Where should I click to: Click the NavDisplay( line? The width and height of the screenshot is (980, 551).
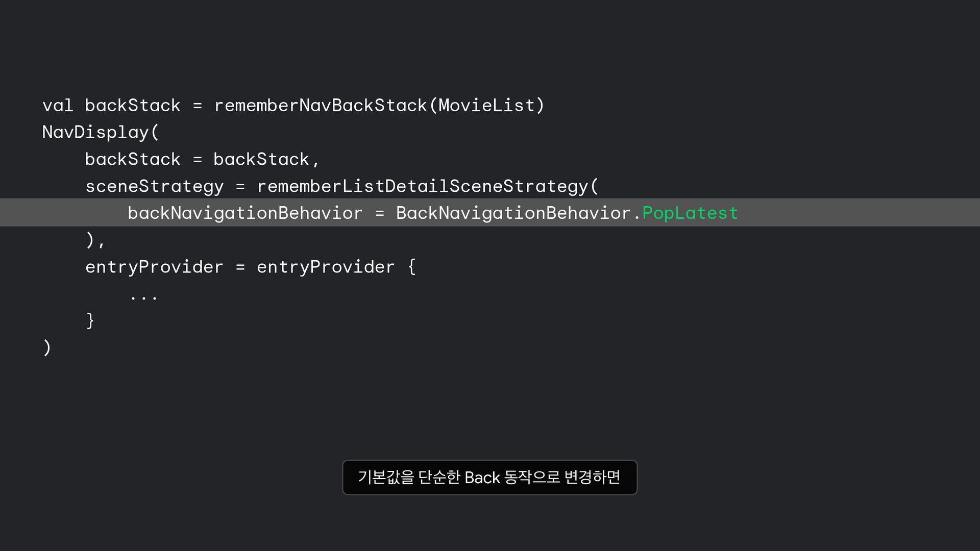[101, 133]
